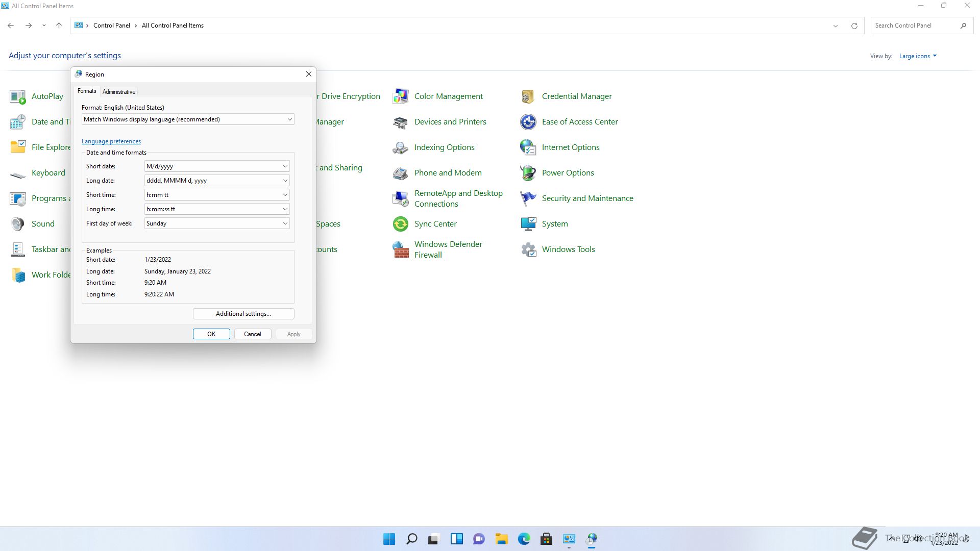The image size is (980, 551).
Task: Open Phone and Modem icon
Action: click(401, 173)
